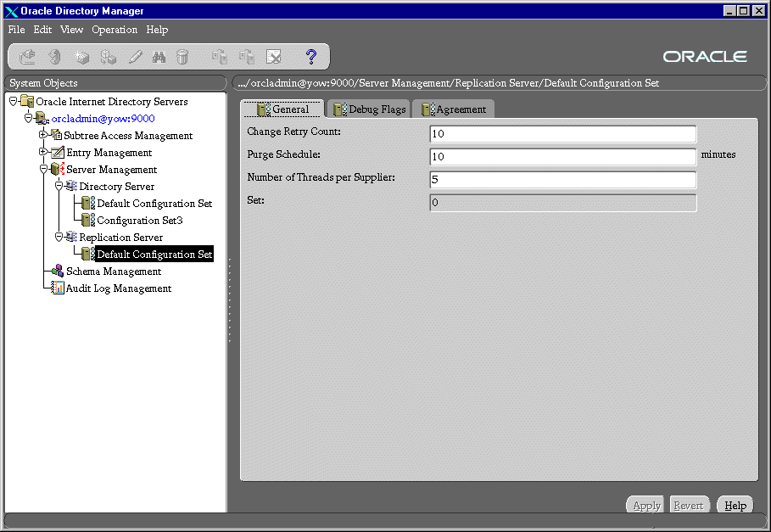Select the orcladmin@yow:9000 server entry
Screen dimensions: 771x532
click(x=109, y=119)
